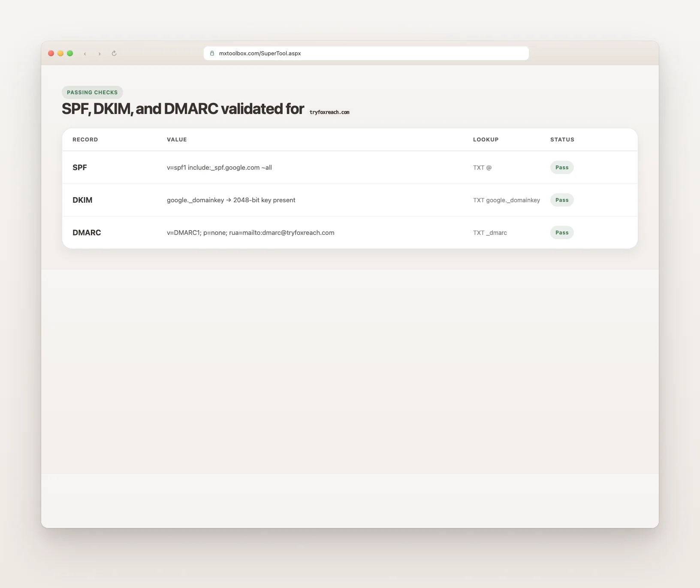Click the Pass badge for DMARC

562,233
